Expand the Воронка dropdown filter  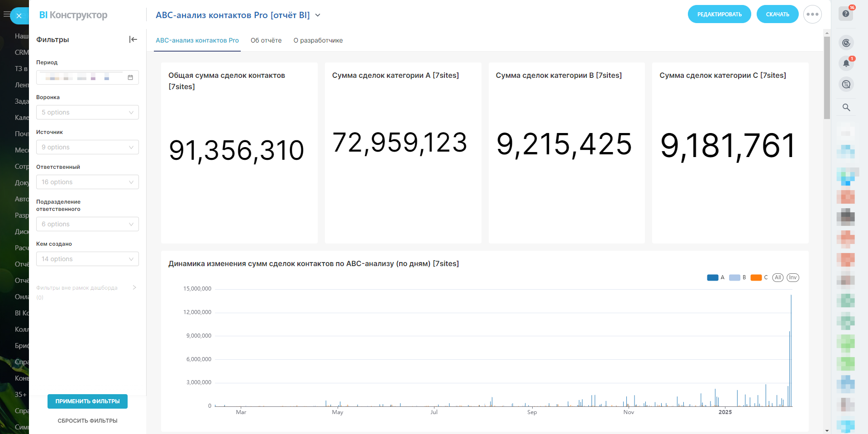click(x=87, y=112)
